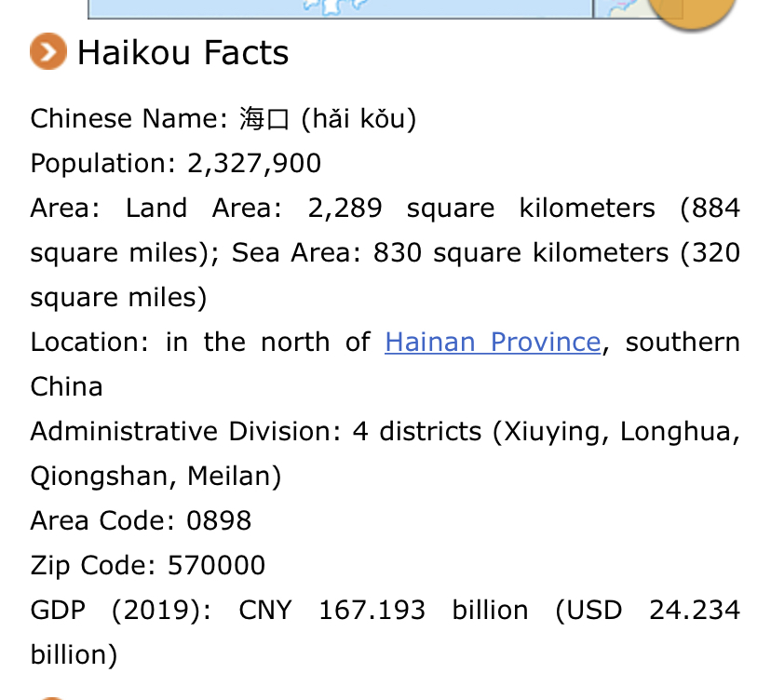Click the Zip Code: 570000 line
This screenshot has width=771, height=700.
click(x=147, y=565)
